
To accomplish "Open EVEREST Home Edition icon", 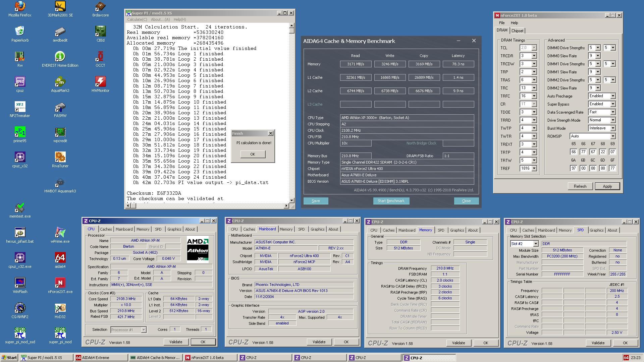I will pyautogui.click(x=60, y=59).
